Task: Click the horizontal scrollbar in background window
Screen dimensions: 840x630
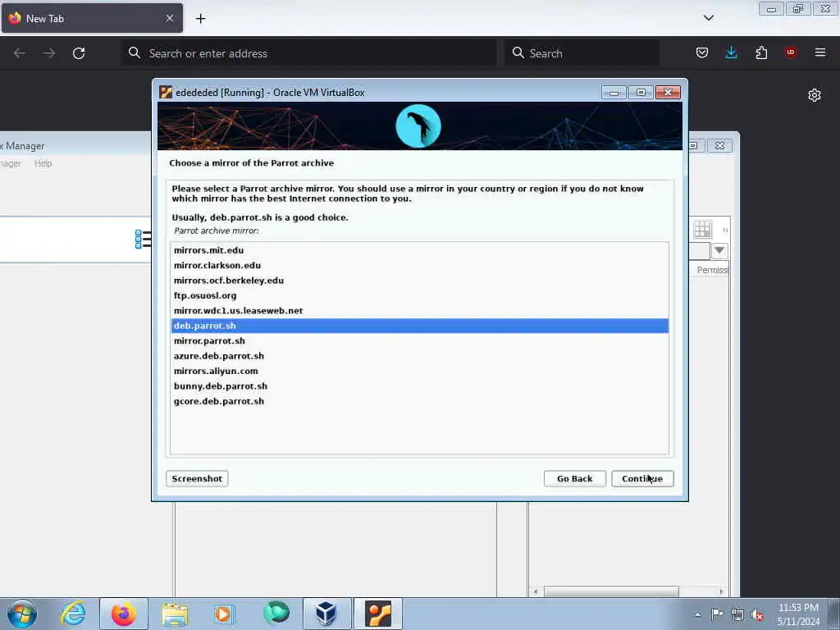Action: 611,591
